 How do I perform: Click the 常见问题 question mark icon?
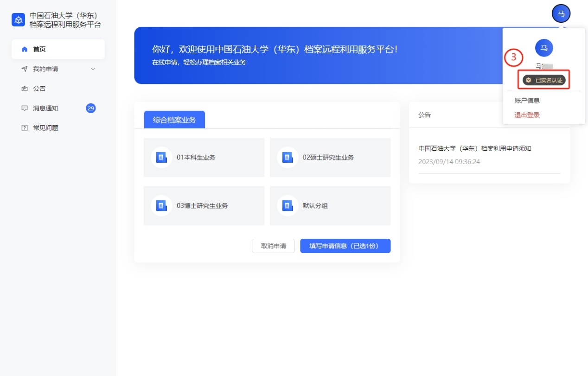(25, 128)
